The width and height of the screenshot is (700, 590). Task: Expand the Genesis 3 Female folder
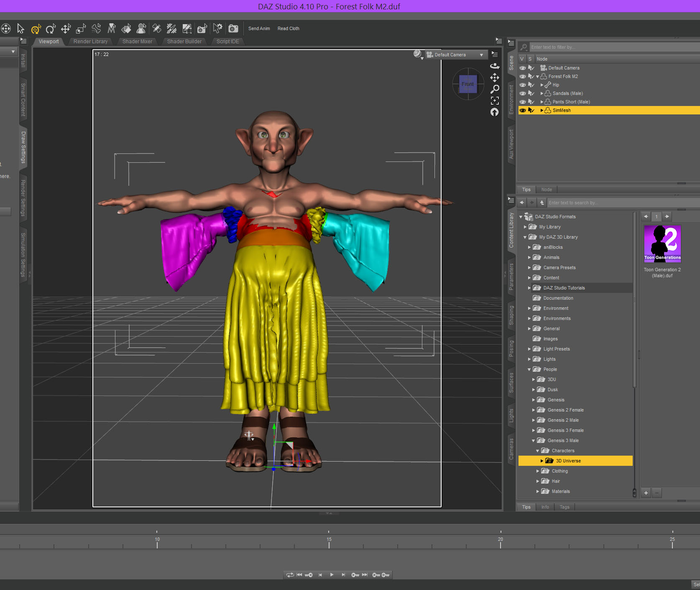534,431
